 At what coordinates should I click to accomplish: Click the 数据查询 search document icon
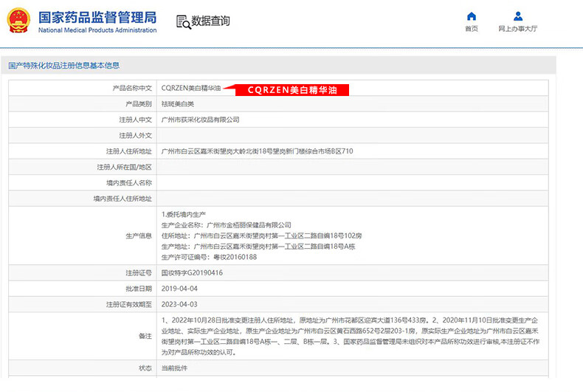click(183, 21)
